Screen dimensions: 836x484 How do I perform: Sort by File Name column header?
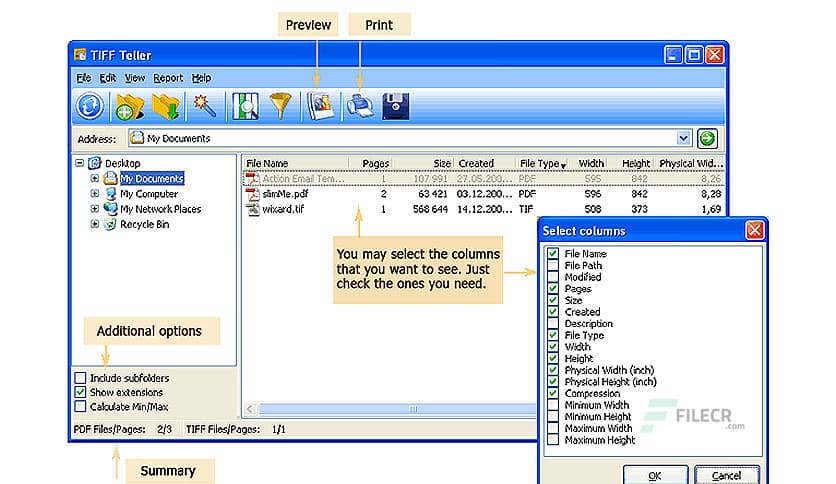coord(296,163)
